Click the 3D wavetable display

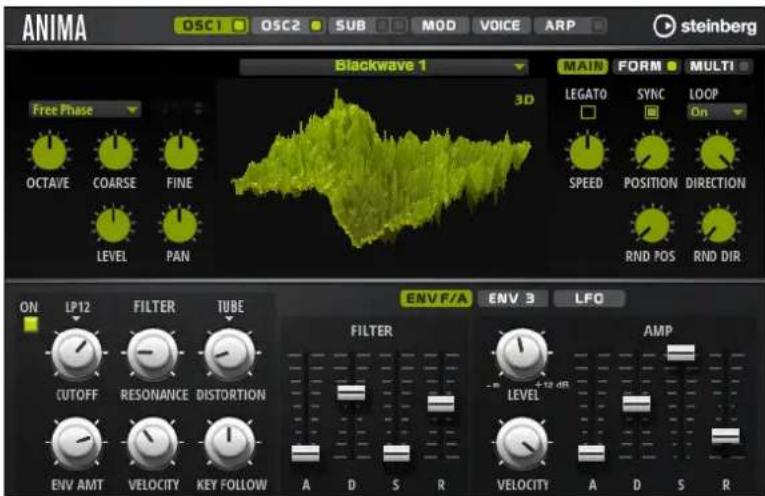point(382,171)
